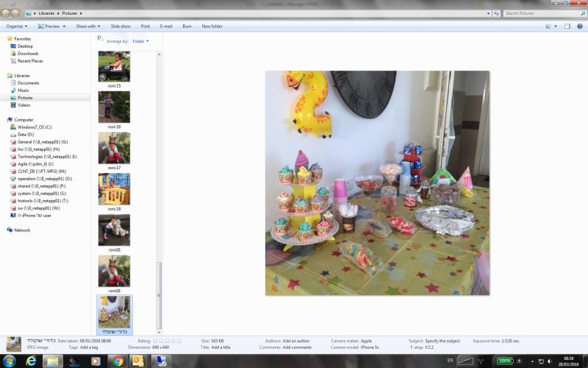Click the file list scroll up arrow
The height and width of the screenshot is (368, 588).
(159, 54)
